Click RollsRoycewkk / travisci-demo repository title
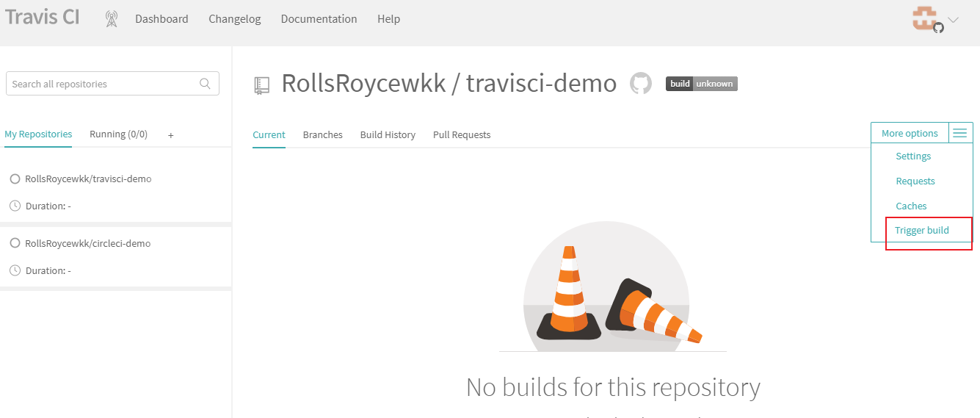Viewport: 980px width, 418px height. tap(449, 84)
